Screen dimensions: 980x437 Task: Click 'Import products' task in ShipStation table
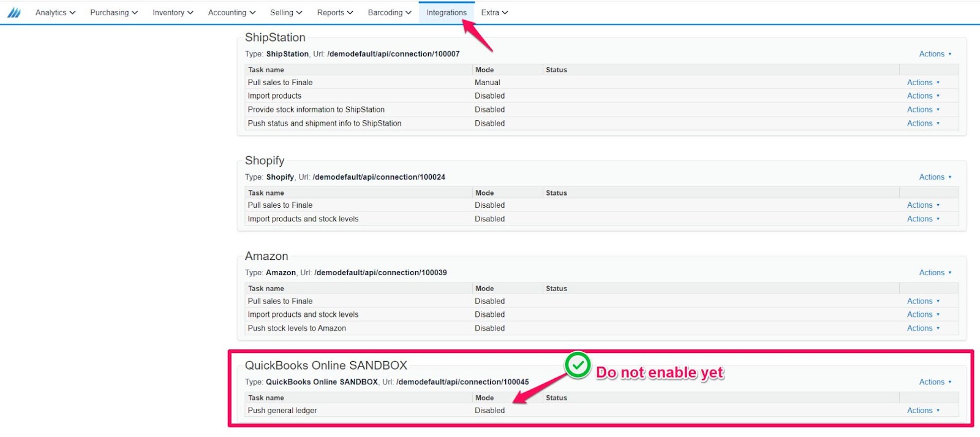[274, 96]
